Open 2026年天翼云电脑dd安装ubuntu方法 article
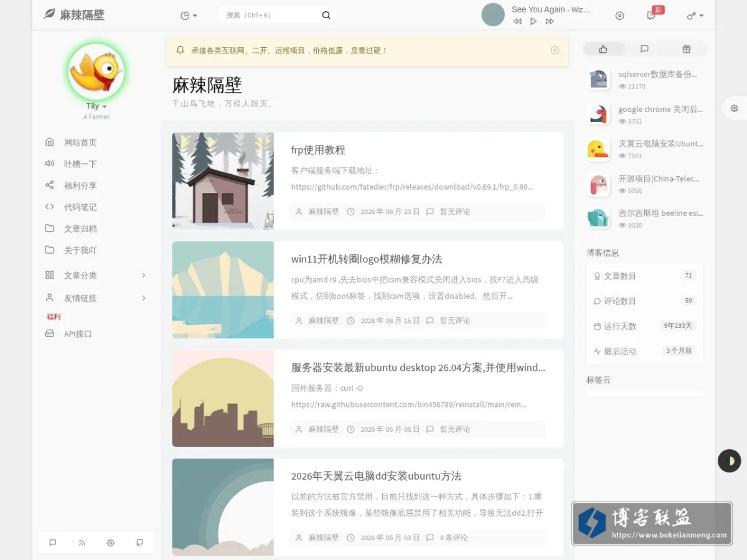The width and height of the screenshot is (747, 560). coord(376,476)
